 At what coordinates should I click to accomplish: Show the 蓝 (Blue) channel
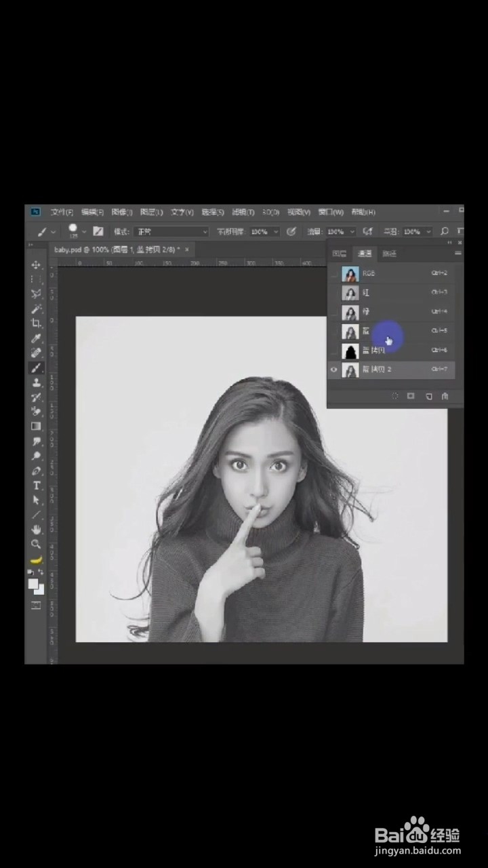(x=333, y=331)
